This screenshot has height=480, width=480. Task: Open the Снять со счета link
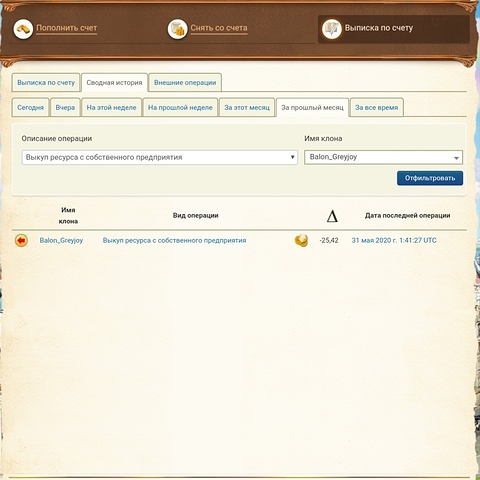coord(219,28)
